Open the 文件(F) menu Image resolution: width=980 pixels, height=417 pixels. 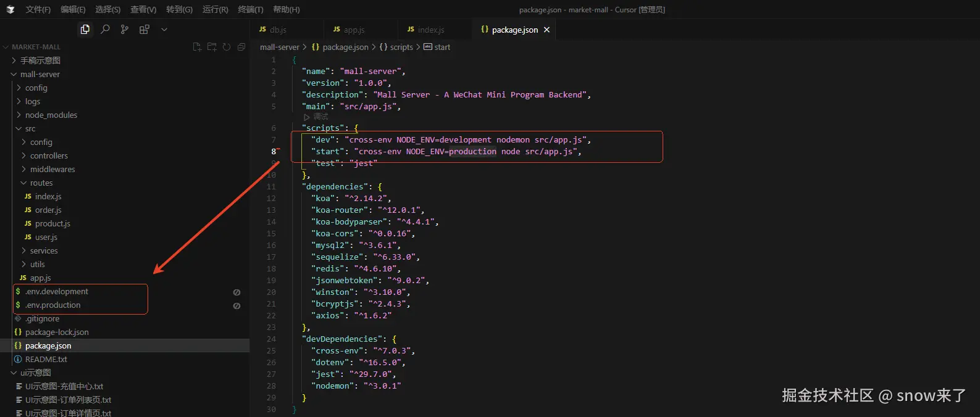pyautogui.click(x=38, y=9)
